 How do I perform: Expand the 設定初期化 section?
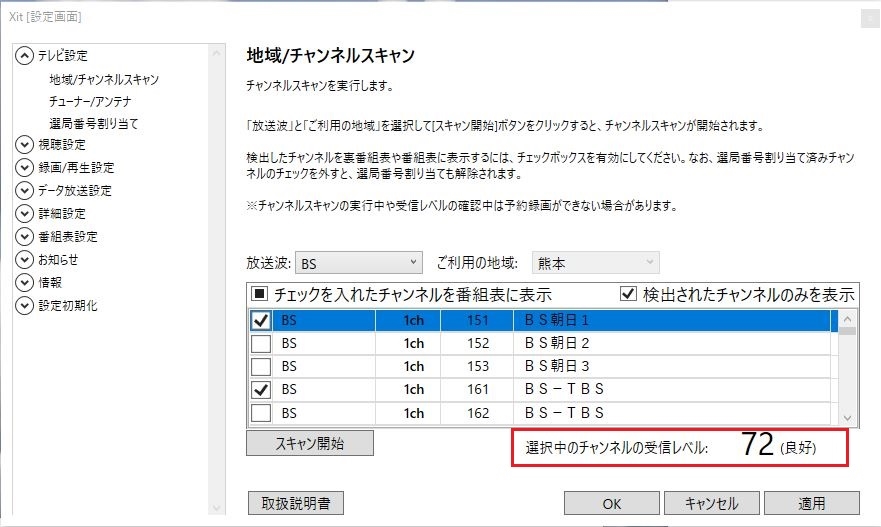(x=24, y=306)
